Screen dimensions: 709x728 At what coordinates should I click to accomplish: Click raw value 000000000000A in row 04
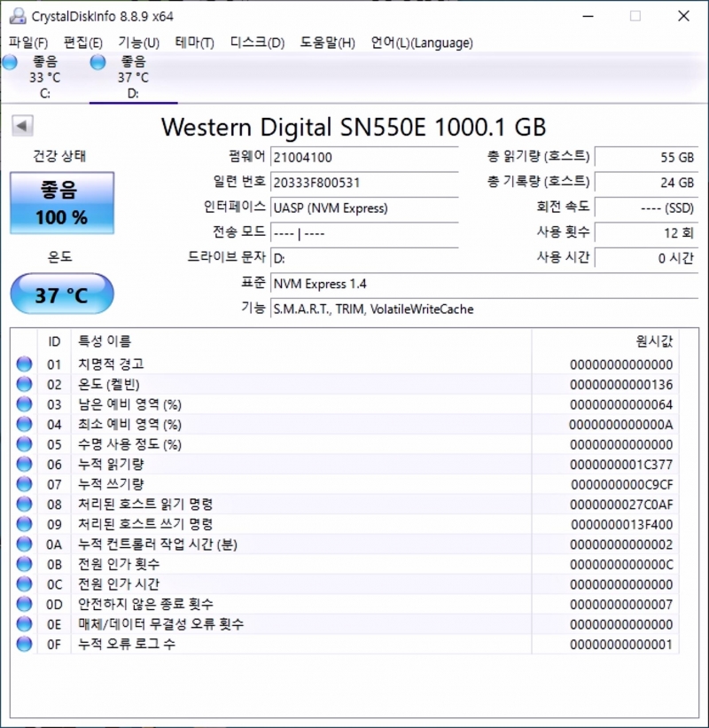pyautogui.click(x=621, y=425)
